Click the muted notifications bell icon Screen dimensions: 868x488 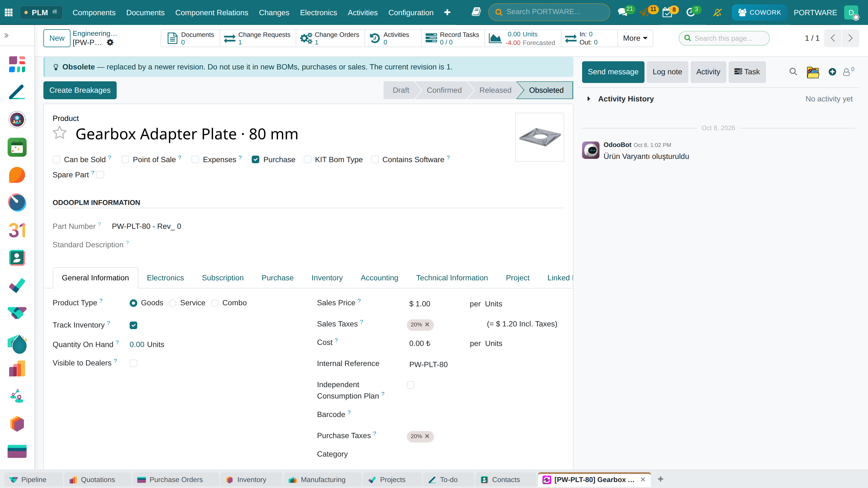(x=717, y=12)
